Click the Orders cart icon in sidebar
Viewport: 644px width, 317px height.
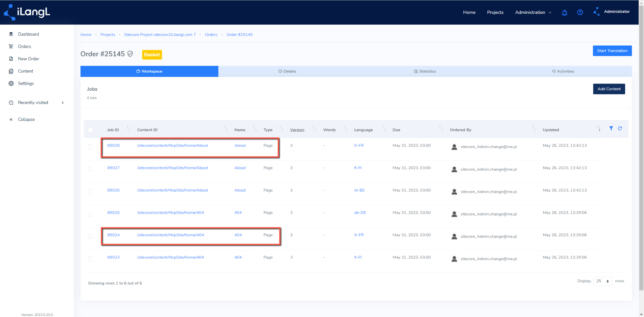click(11, 46)
